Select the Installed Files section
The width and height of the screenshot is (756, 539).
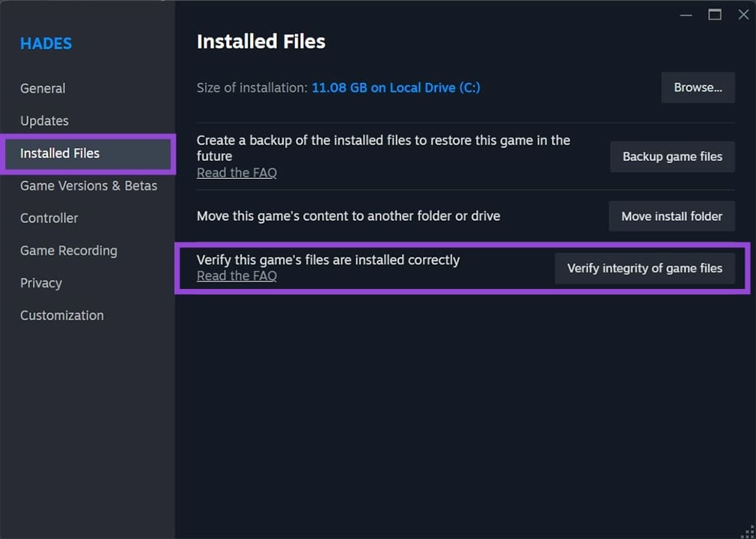click(59, 153)
